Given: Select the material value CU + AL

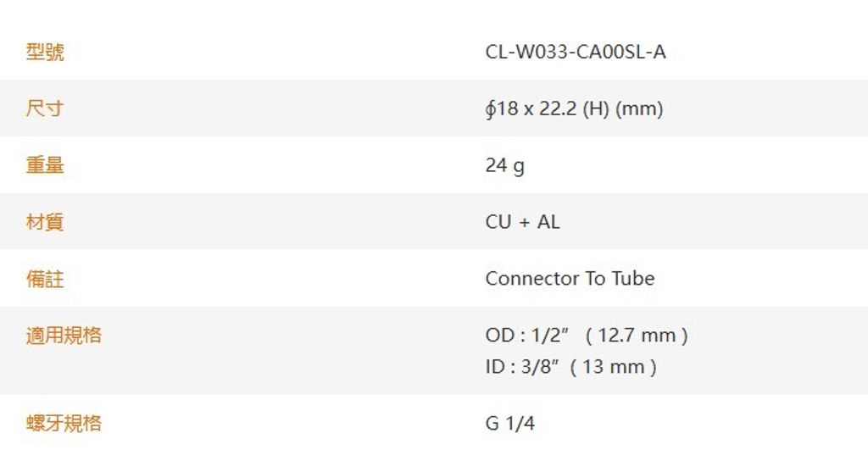Looking at the screenshot, I should click(522, 222).
